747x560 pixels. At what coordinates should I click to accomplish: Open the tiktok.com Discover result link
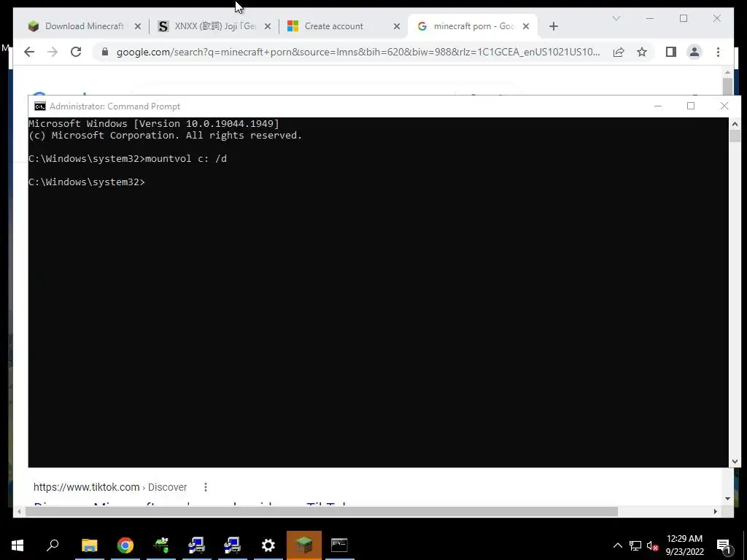click(x=110, y=487)
